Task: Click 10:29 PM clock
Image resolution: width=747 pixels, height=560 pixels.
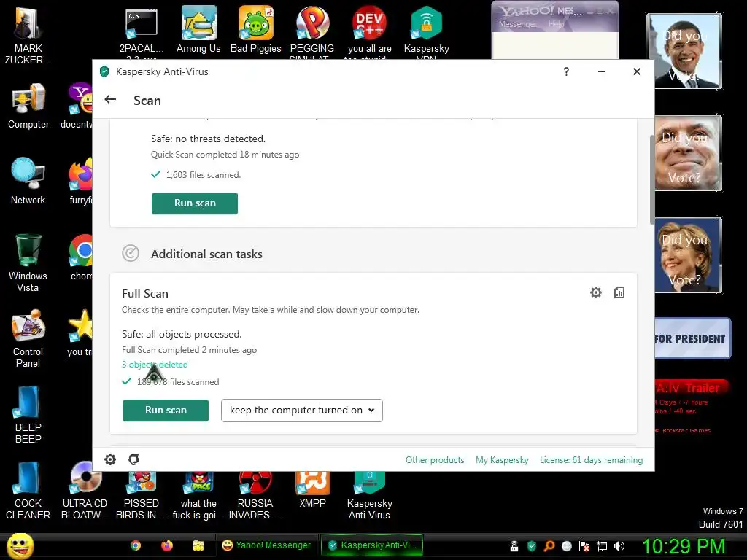Action: click(x=684, y=546)
